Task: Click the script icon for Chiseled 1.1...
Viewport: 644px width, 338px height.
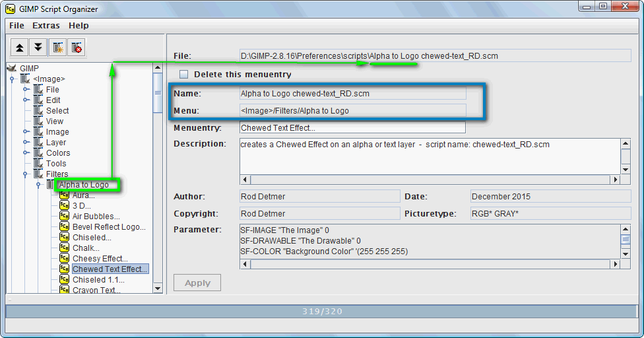Action: (x=64, y=279)
